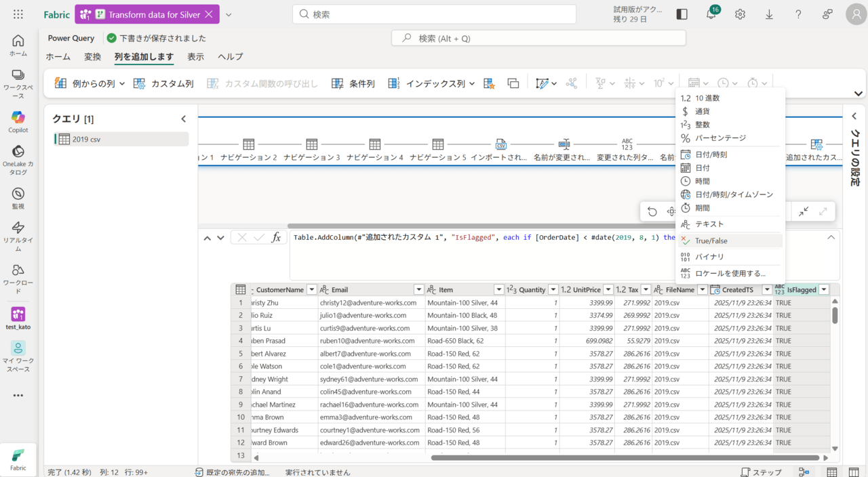Open Copilot from the left sidebar
Screen dimensions: 868x477
(x=18, y=121)
